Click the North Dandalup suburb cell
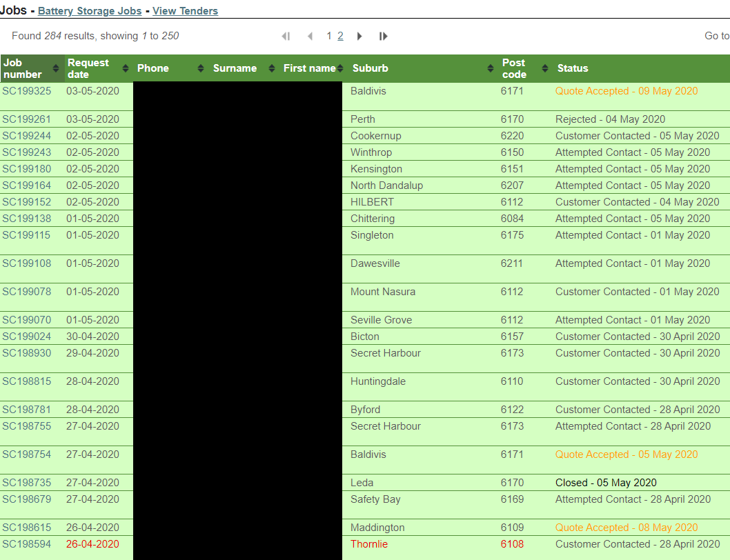The image size is (730, 560). (386, 186)
